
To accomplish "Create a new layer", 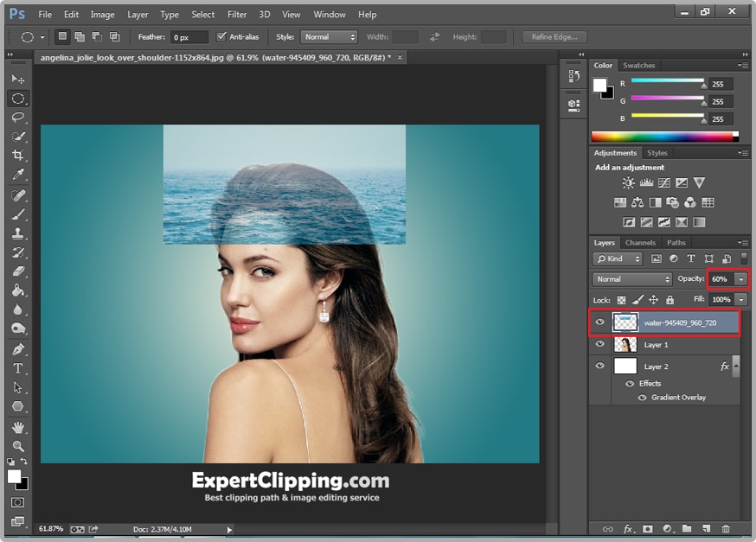I will point(706,528).
